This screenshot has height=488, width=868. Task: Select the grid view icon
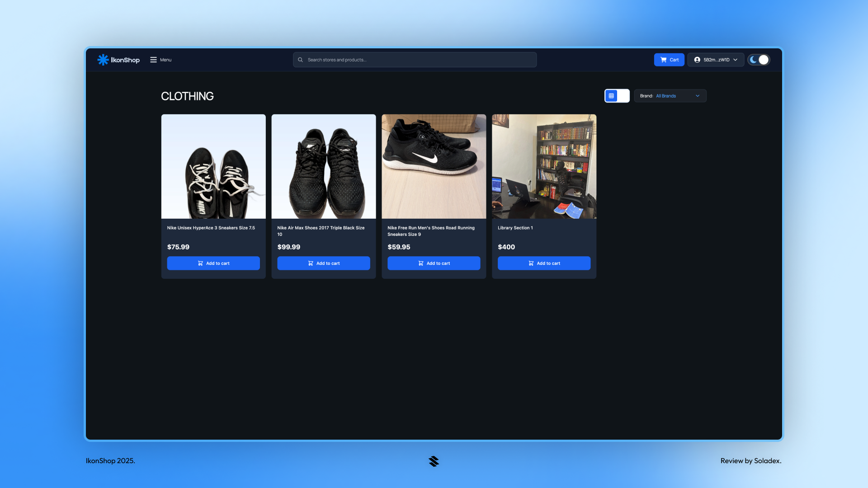pyautogui.click(x=611, y=96)
